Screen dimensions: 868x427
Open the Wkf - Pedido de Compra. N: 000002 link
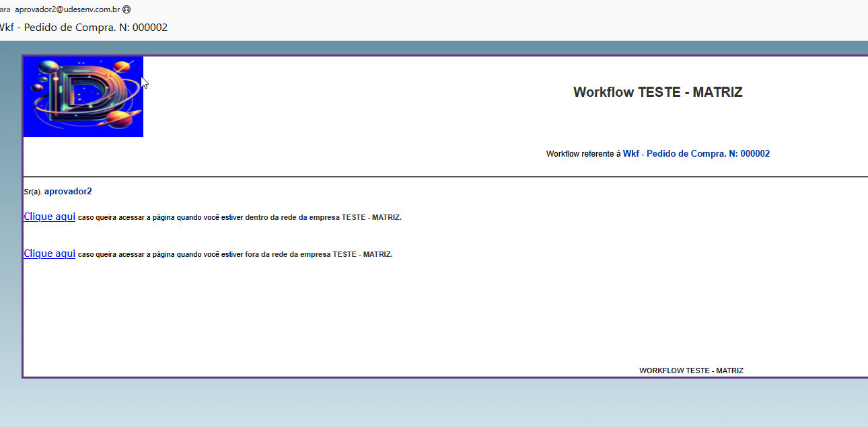pyautogui.click(x=696, y=153)
